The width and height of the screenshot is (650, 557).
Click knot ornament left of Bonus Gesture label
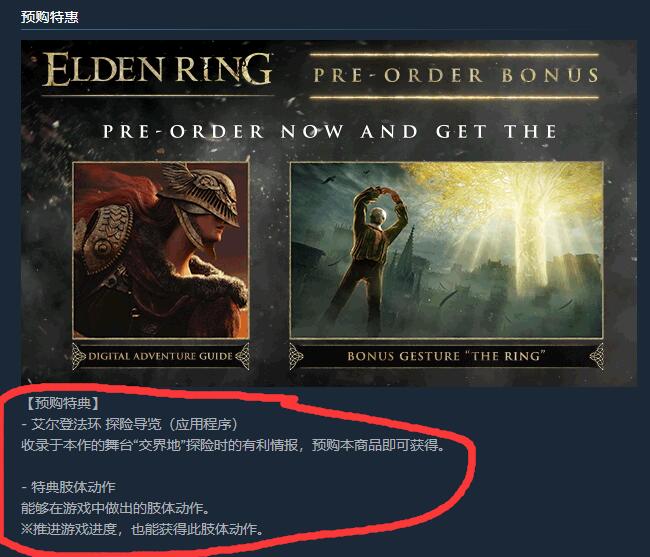coord(296,356)
